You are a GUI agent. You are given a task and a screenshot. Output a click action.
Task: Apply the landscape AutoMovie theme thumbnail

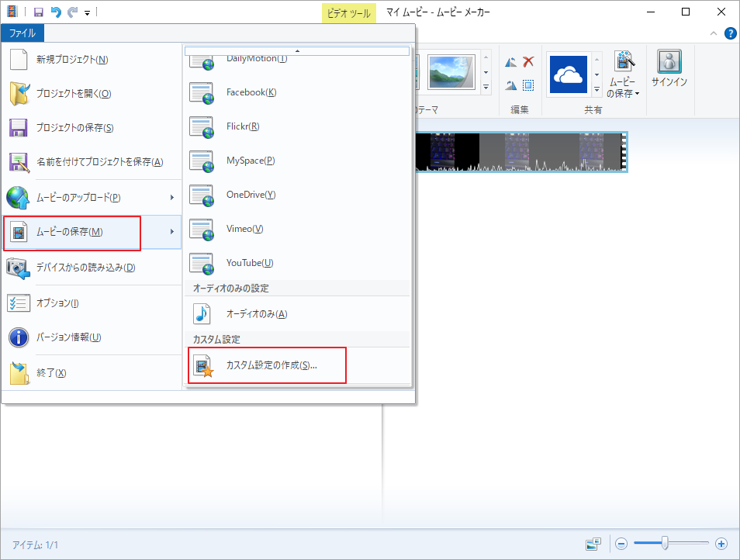pyautogui.click(x=451, y=71)
